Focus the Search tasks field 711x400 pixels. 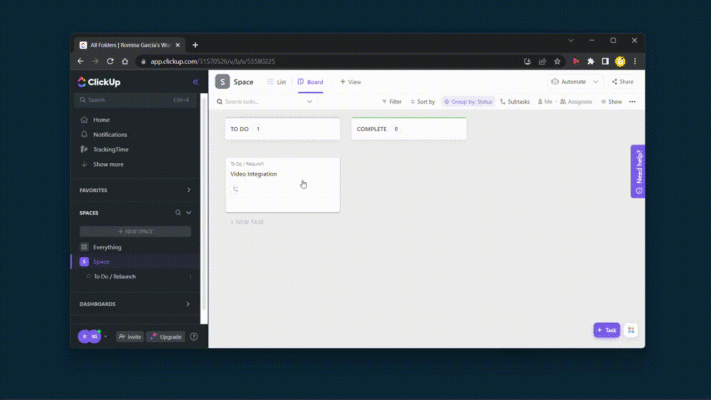(261, 102)
